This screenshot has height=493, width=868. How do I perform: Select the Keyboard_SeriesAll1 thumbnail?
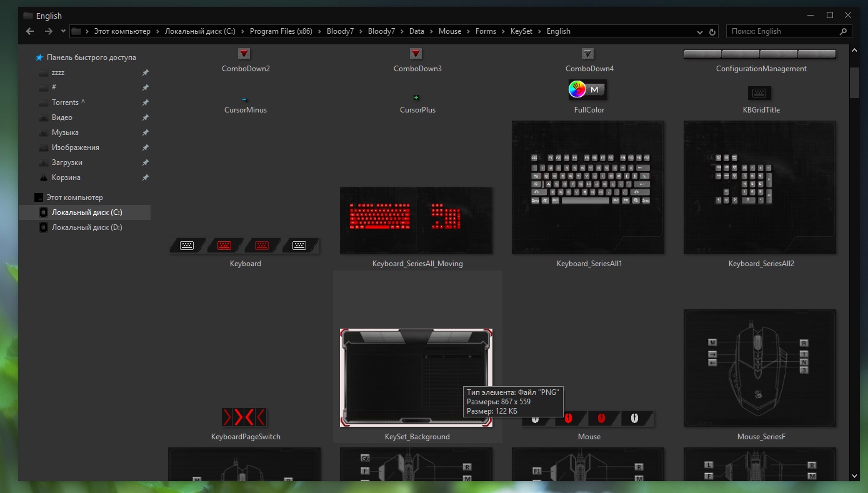[588, 187]
